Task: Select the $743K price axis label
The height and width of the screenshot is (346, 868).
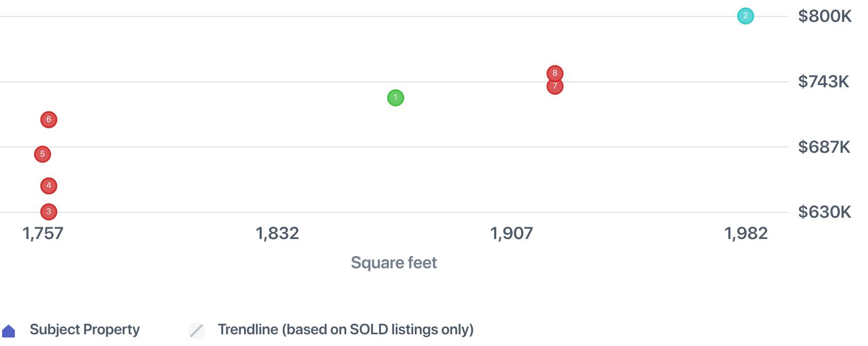Action: coord(823,81)
